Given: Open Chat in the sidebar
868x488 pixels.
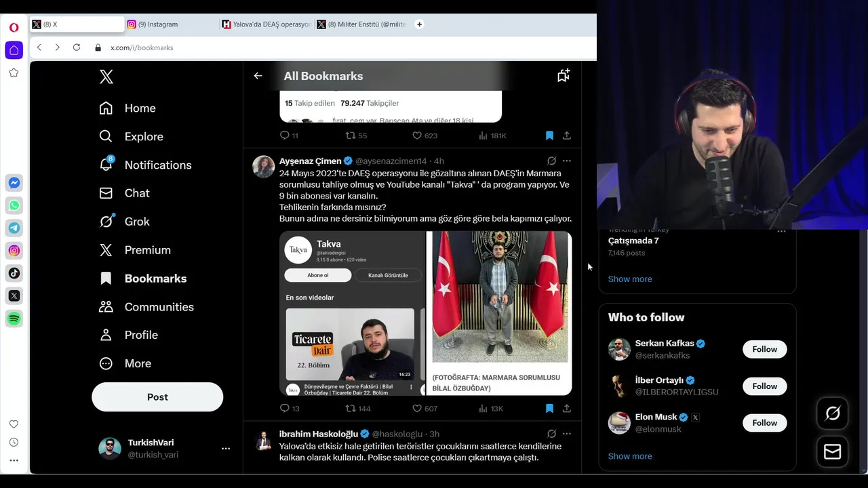Looking at the screenshot, I should coord(124,193).
